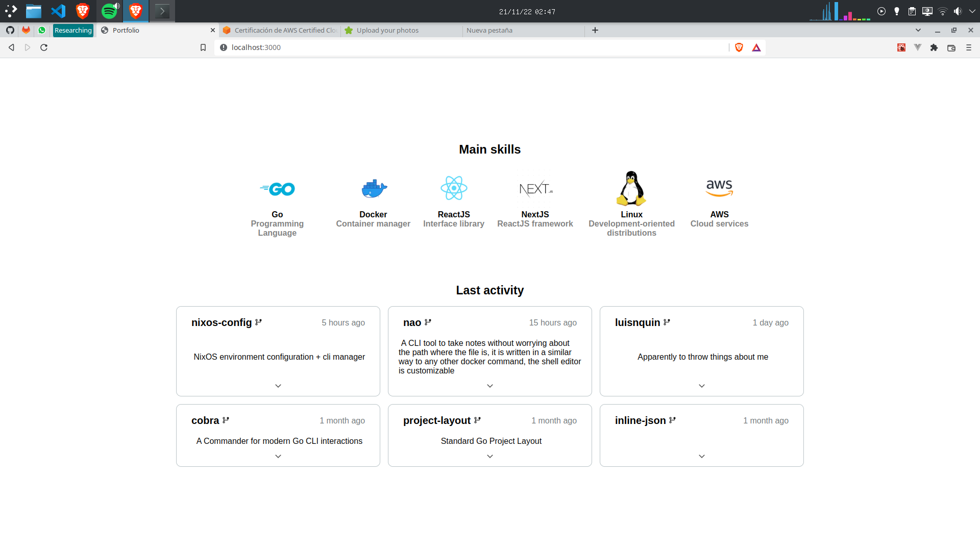Launch Visual Studio Code from the taskbar
980x551 pixels.
point(58,11)
